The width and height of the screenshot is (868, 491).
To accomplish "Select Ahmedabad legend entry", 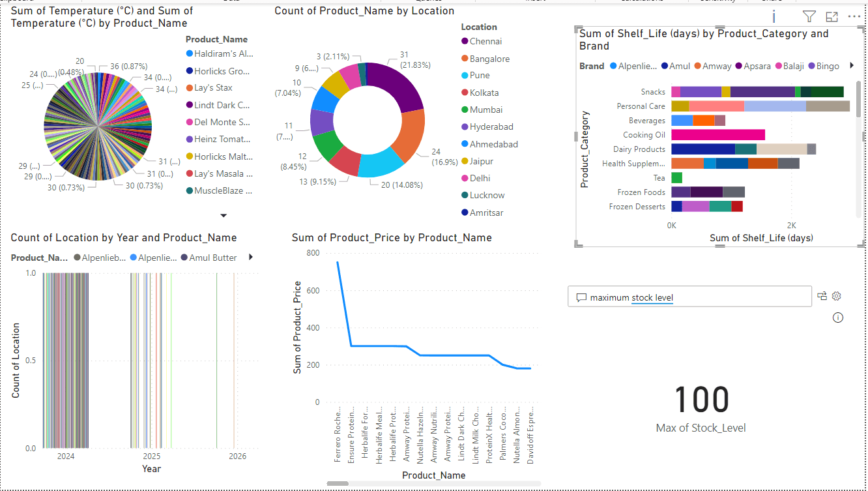I will pos(489,144).
